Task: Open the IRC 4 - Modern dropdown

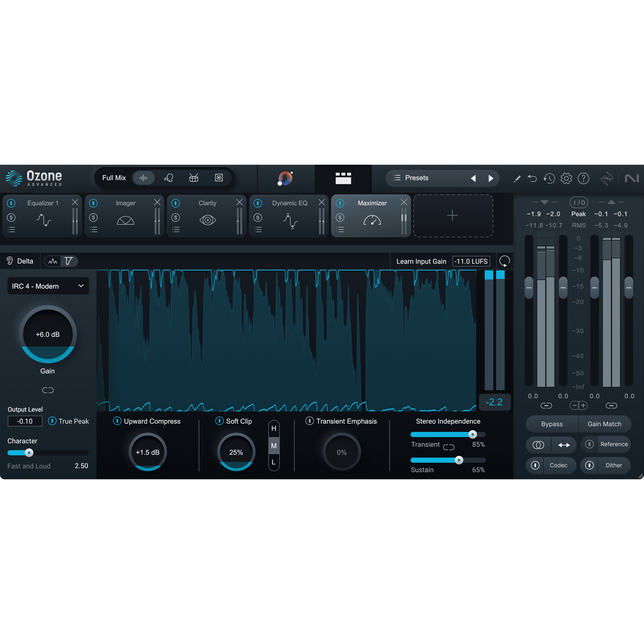Action: click(48, 286)
